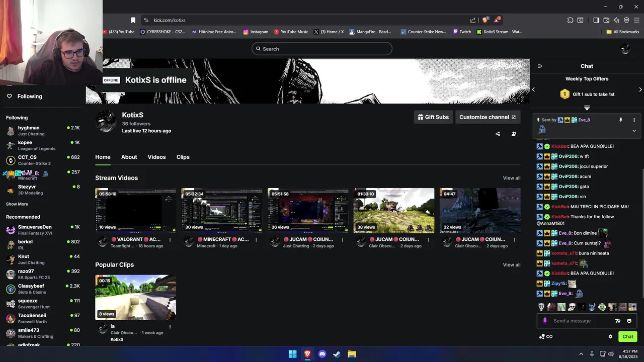This screenshot has height=362, width=644.
Task: Expand Following list with Show More
Action: tap(17, 204)
